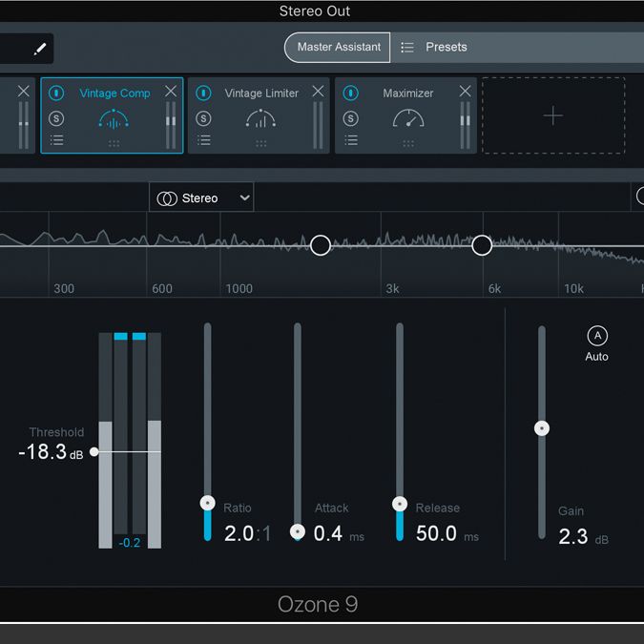Open the Stereo channel mode dropdown
644x644 pixels.
[201, 197]
